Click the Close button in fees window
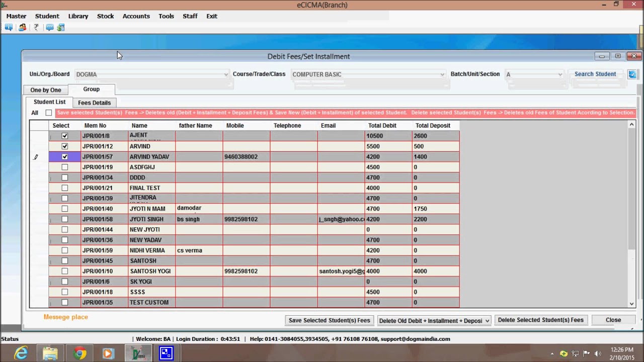The image size is (644, 362). pyautogui.click(x=613, y=320)
